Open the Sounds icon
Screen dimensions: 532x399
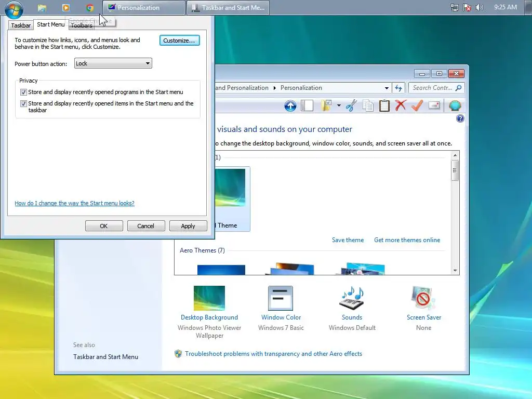pos(352,298)
